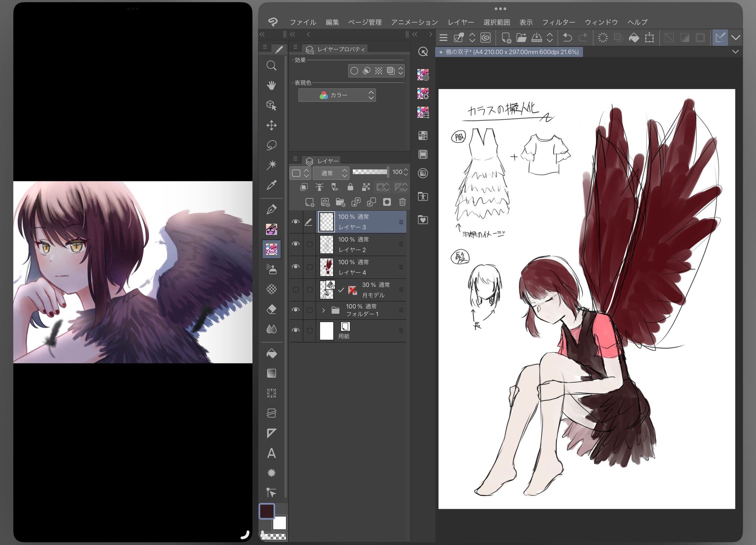Hide the 用紙 paper layer eye
Screen dimensions: 756x545
point(295,330)
